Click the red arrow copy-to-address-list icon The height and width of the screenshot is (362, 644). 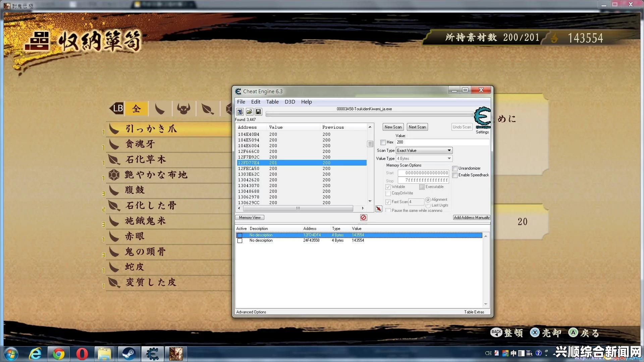click(379, 209)
